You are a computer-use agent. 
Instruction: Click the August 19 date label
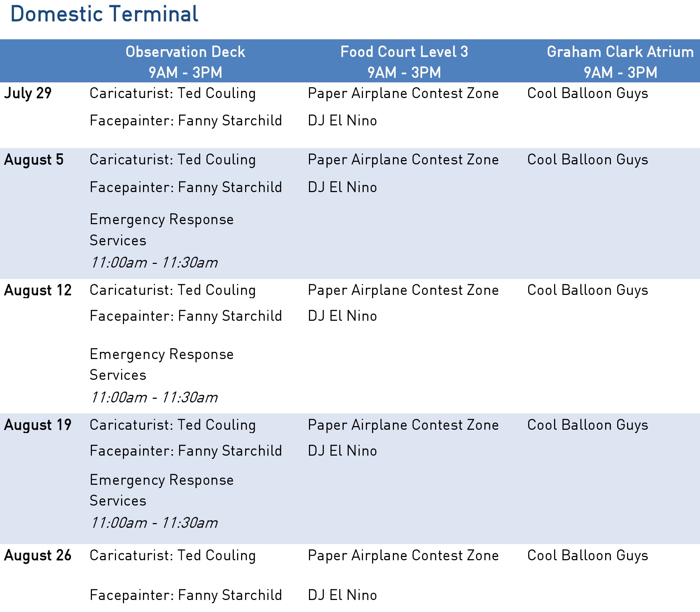click(x=38, y=425)
